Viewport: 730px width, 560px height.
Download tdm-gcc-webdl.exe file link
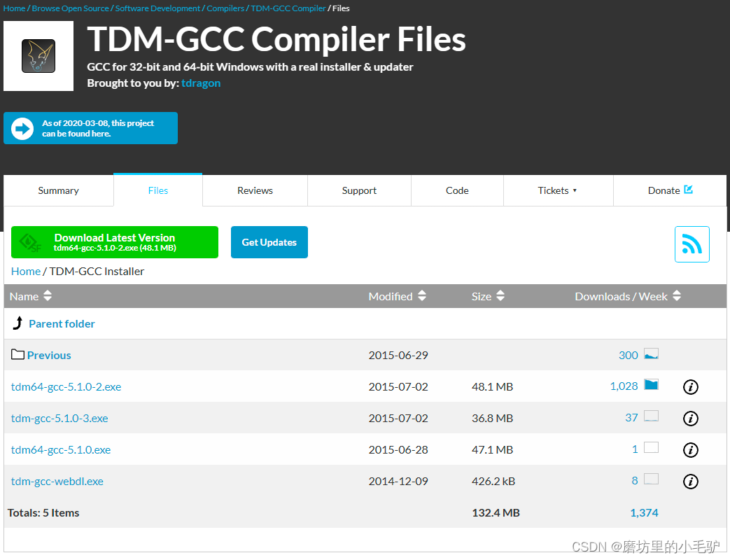[57, 482]
